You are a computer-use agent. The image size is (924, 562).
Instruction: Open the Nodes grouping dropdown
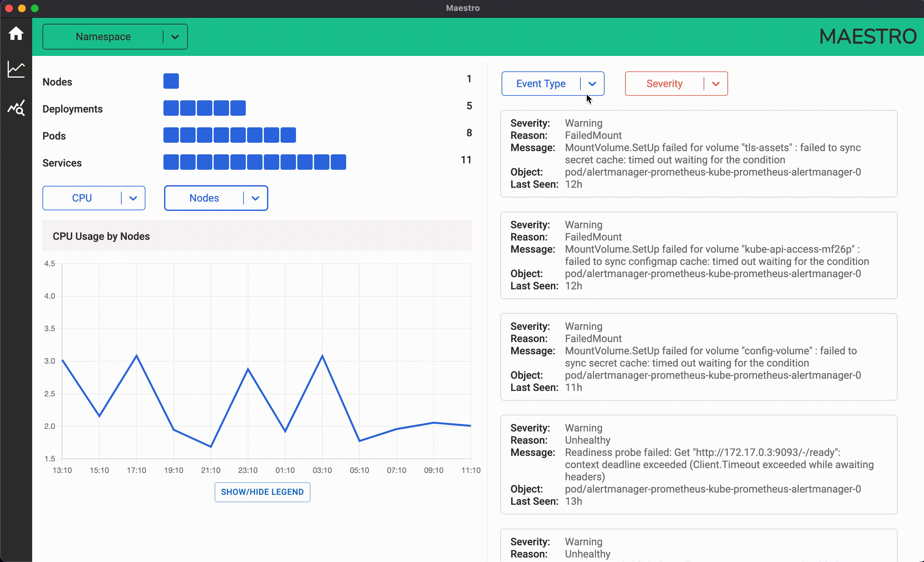tap(204, 198)
